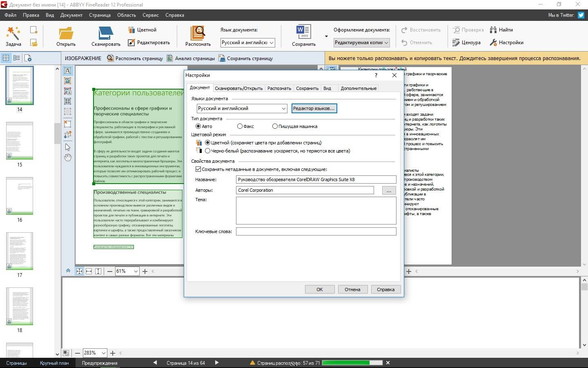Click Сохранить страницу in the image toolbar

pyautogui.click(x=246, y=58)
